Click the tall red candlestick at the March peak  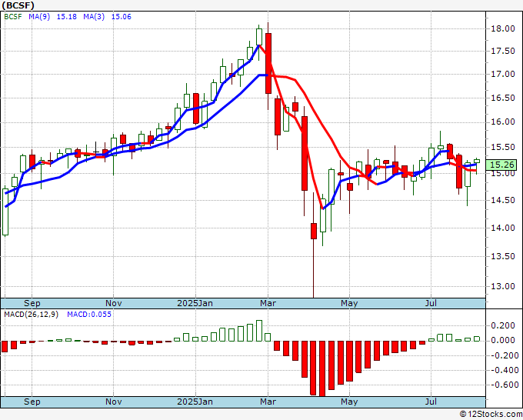pos(268,63)
